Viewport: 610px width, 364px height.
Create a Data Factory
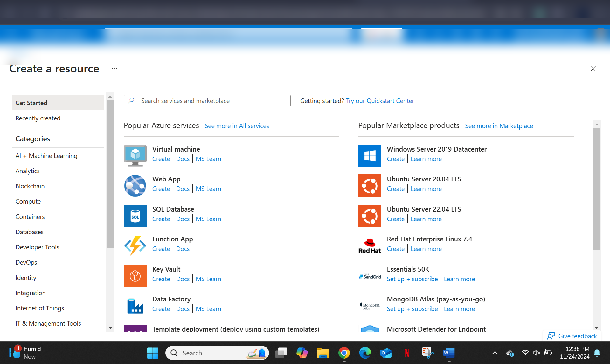161,309
